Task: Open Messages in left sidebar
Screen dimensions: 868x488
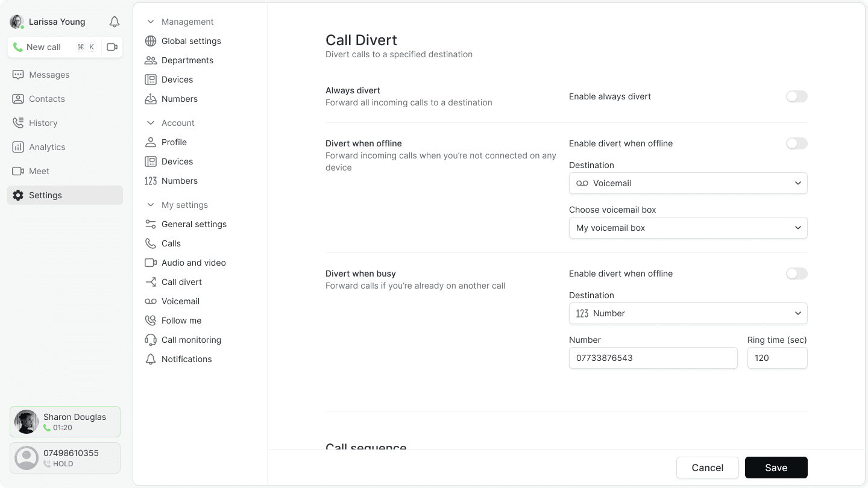Action: (x=65, y=75)
